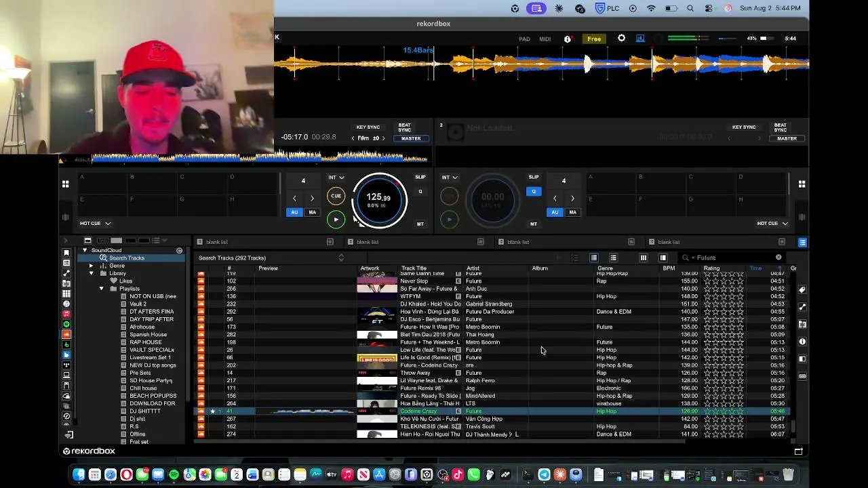Click deck 1 full track waveform overview
Viewport: 868px width, 488px height.
point(244,157)
